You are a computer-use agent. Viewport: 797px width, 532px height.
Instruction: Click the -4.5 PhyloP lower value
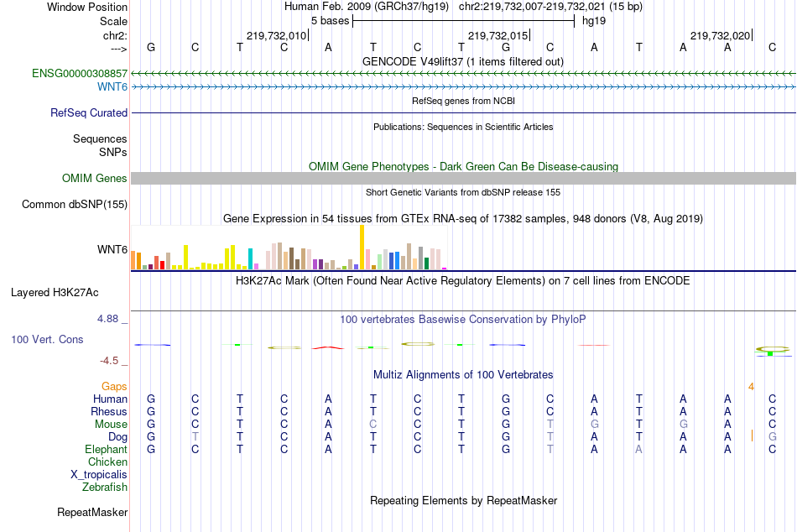coord(109,361)
